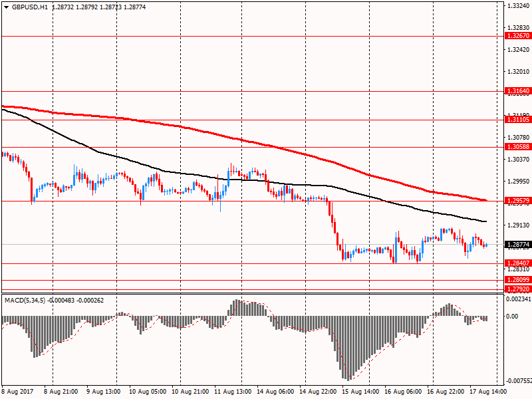This screenshot has width=532, height=399.
Task: Select the time axis label 14 Aug 22:00
Action: point(318,392)
